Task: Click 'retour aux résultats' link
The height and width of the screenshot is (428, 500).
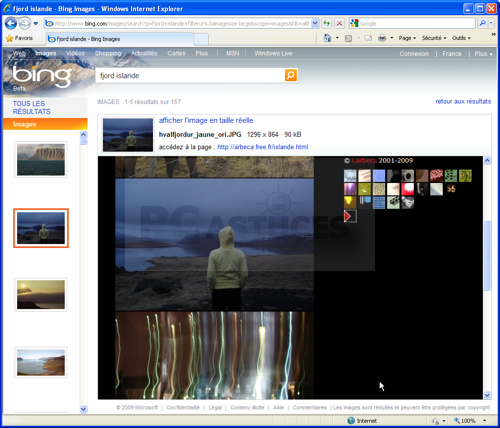Action: (x=463, y=101)
